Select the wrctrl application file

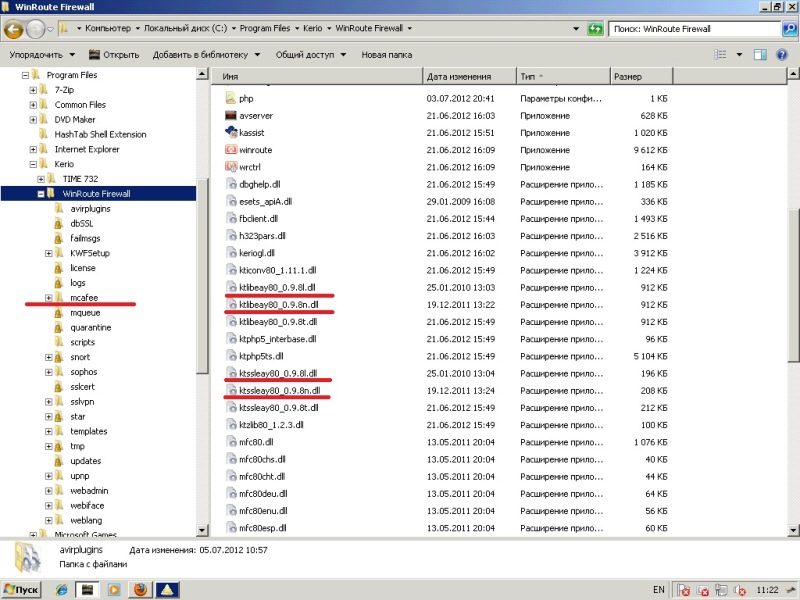[249, 167]
